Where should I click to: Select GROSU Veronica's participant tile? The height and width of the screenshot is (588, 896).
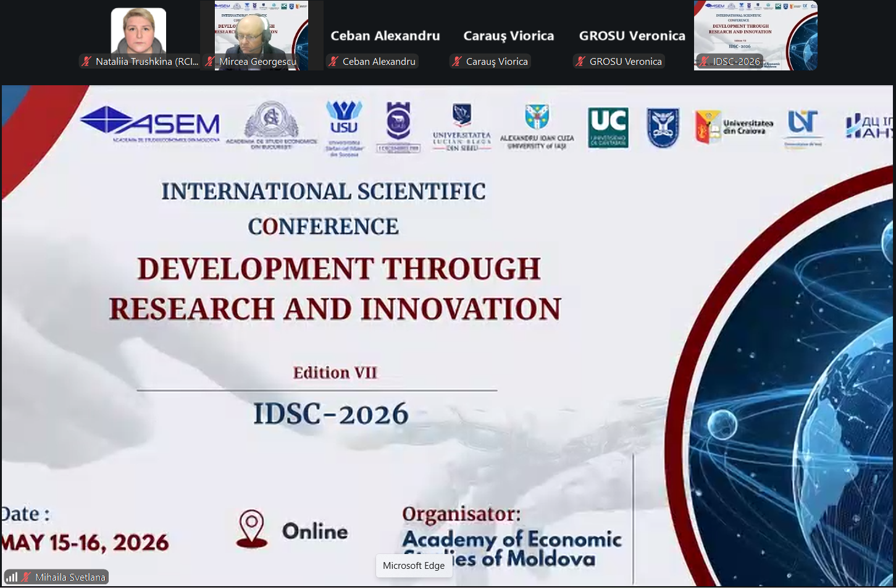(632, 35)
